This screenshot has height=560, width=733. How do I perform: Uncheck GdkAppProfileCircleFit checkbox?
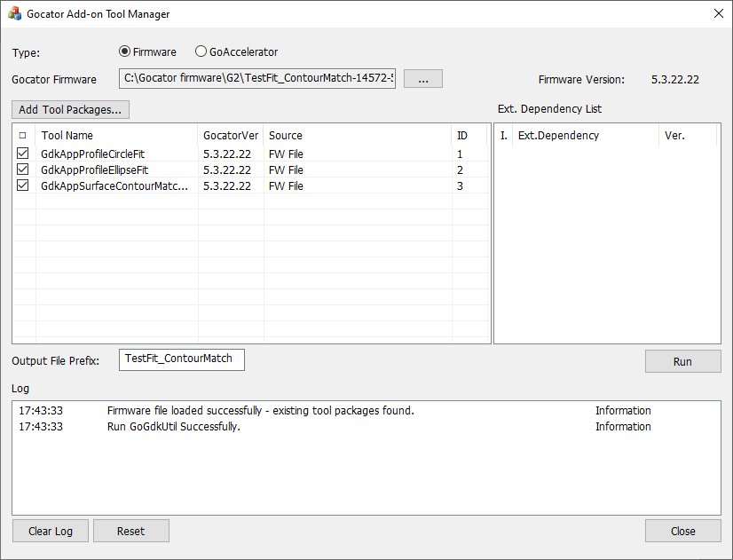point(22,154)
